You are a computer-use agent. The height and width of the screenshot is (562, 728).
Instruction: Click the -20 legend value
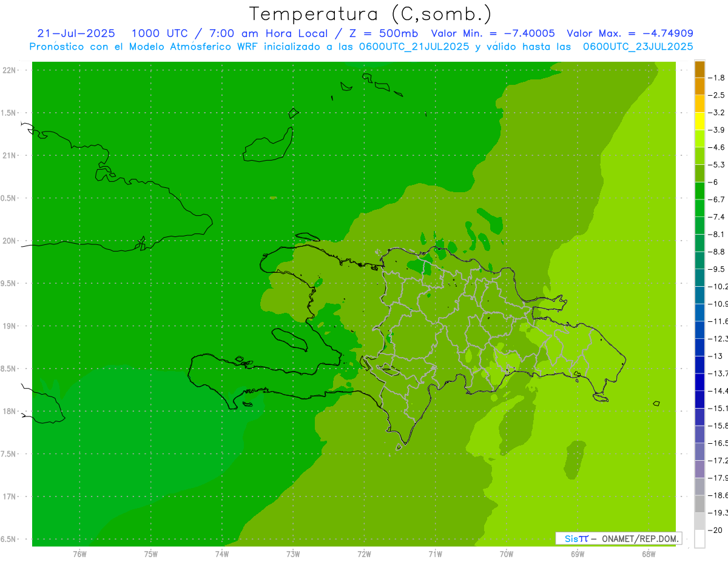(715, 530)
